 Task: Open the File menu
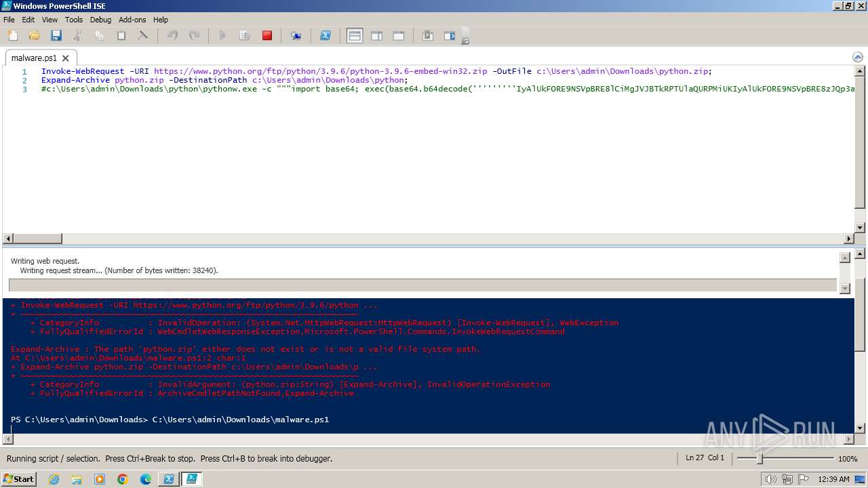click(9, 20)
